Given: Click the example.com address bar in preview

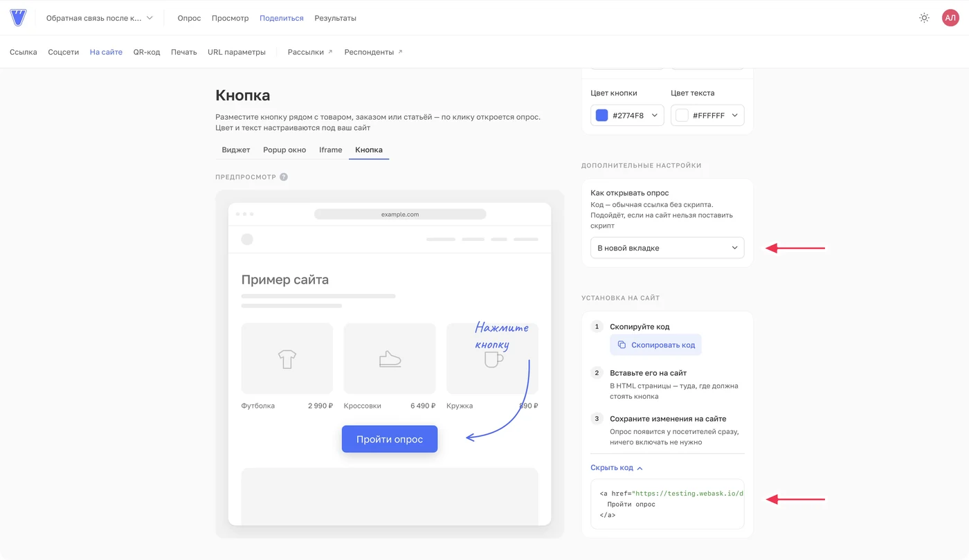Looking at the screenshot, I should (400, 215).
